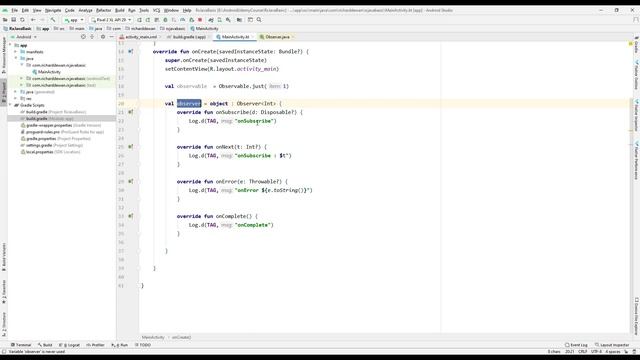Open the Edit menu

pyautogui.click(x=25, y=10)
